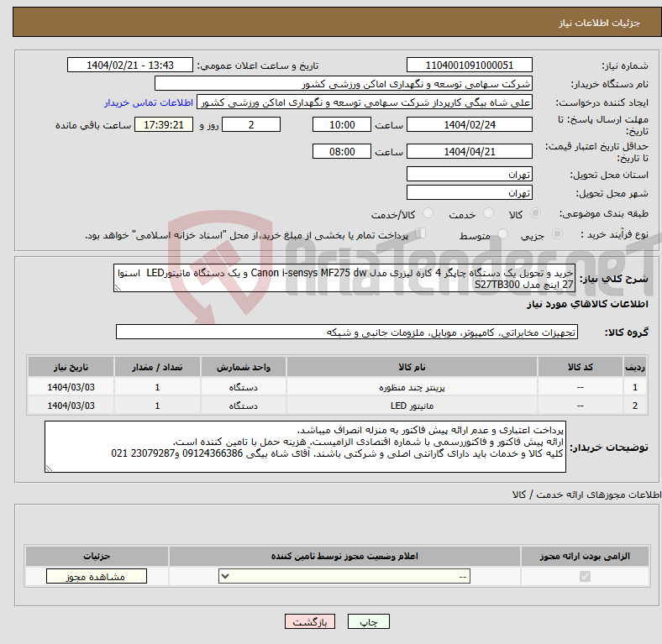Select the کالا radio button
662x644 pixels.
click(535, 213)
